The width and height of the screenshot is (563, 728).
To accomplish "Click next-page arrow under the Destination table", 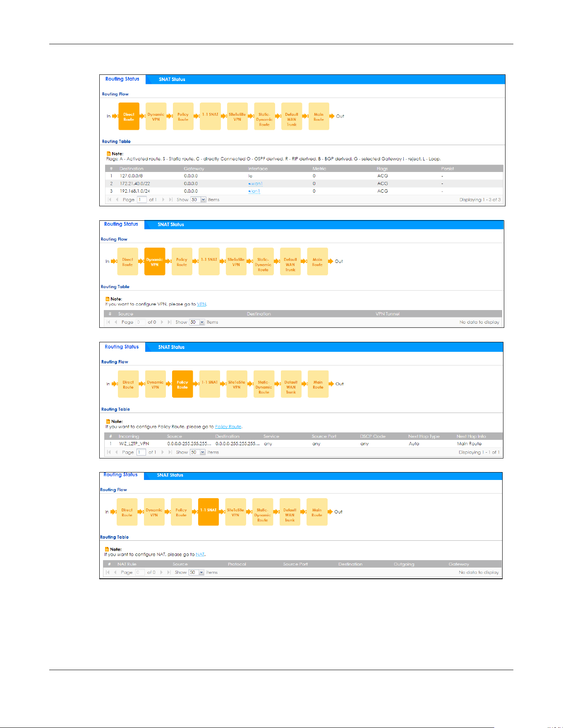I will point(163,200).
